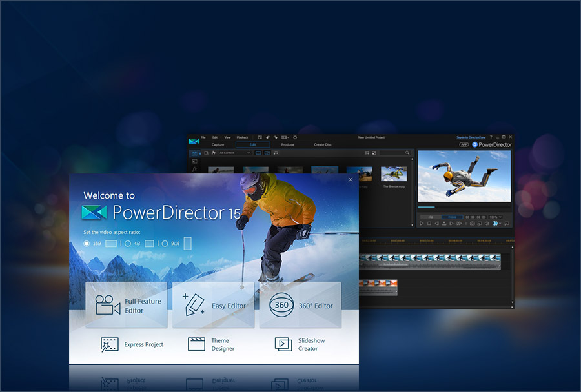This screenshot has height=392, width=581.
Task: Click the Theme Designer clapperboard icon
Action: pyautogui.click(x=196, y=344)
